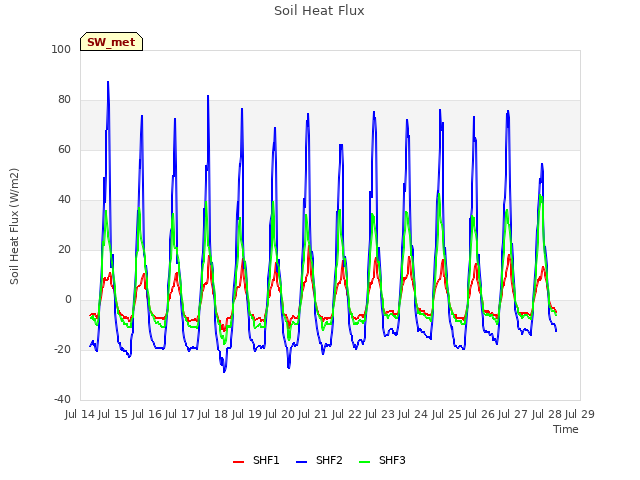Toggle the SHF3 legend entry
640x480 pixels.
point(382,460)
